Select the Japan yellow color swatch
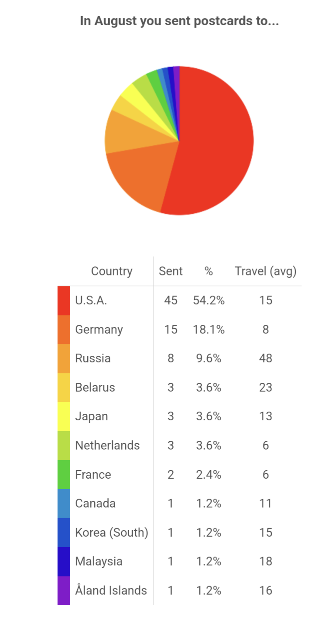Screen dimensions: 315x644 coord(64,416)
